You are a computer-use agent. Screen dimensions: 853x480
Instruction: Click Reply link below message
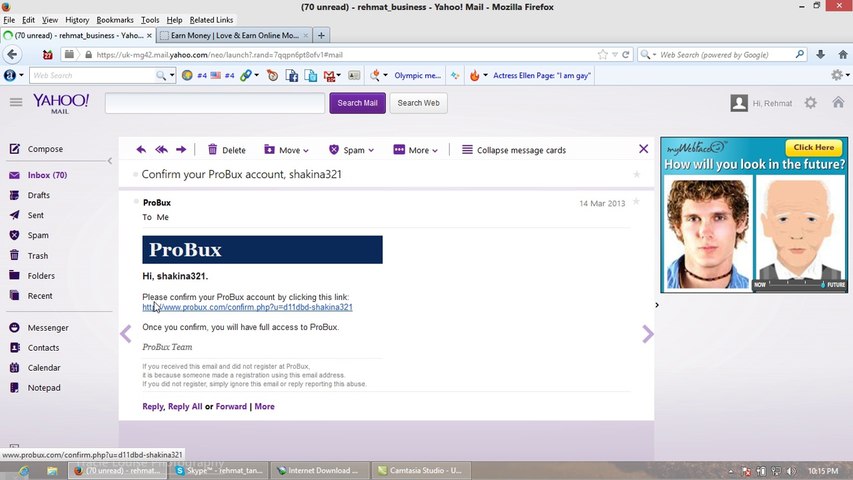click(x=152, y=406)
